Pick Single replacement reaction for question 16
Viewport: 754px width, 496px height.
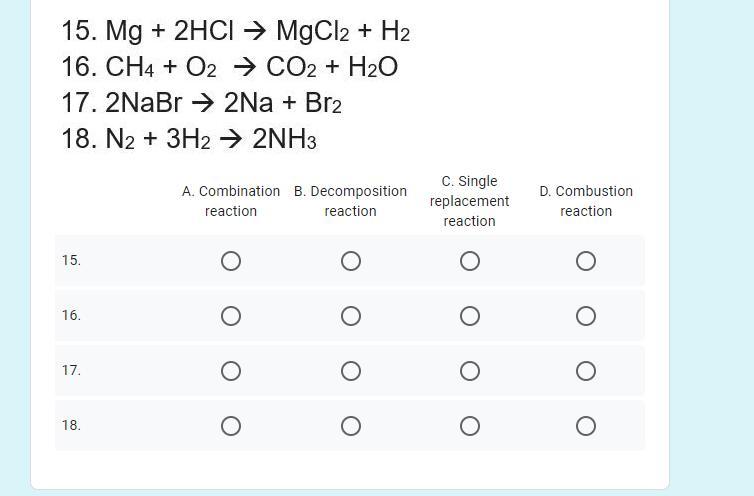[x=470, y=316]
